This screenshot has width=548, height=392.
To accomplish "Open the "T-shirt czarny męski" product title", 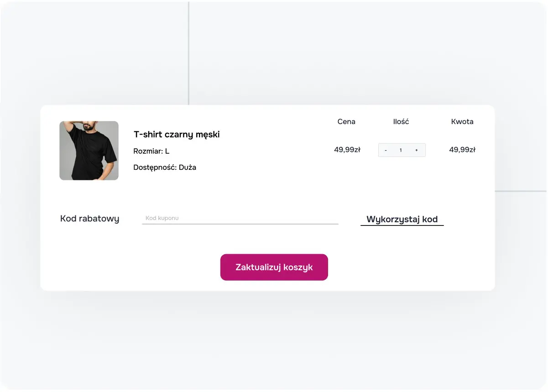I will (x=177, y=135).
